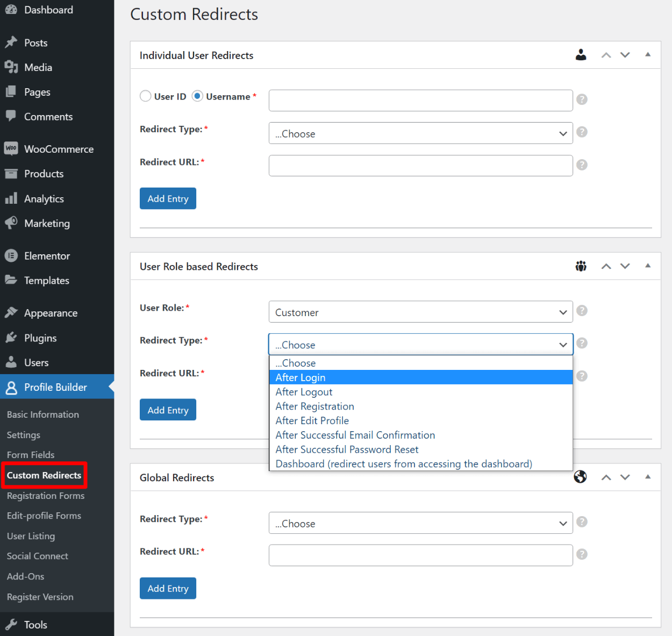
Task: Open the help icon beside the Username field
Action: [x=582, y=99]
